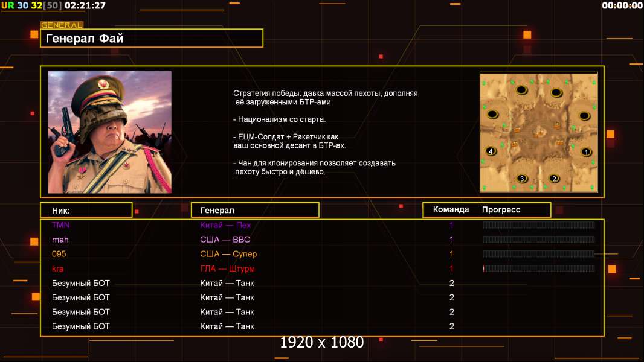The image size is (644, 362).
Task: Click the 'ГЛА — Штурм' general entry
Action: [x=227, y=268]
